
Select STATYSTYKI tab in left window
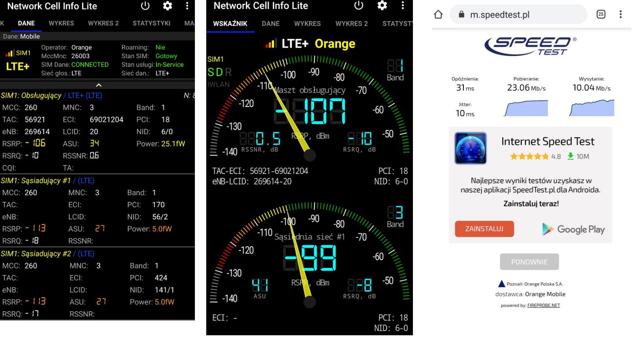(x=152, y=23)
